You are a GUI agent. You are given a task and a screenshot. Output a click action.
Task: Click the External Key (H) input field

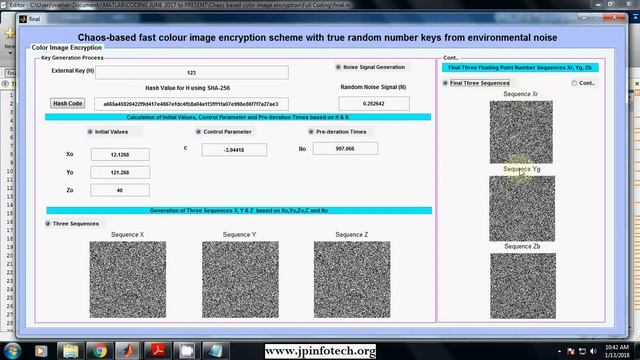pos(192,72)
